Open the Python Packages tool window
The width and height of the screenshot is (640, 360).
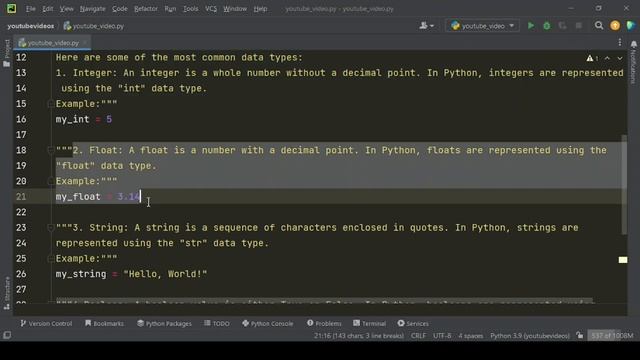click(x=164, y=323)
